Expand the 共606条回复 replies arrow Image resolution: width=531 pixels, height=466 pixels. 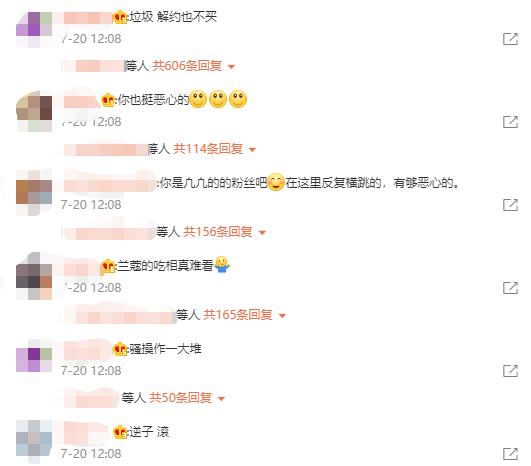pos(232,67)
